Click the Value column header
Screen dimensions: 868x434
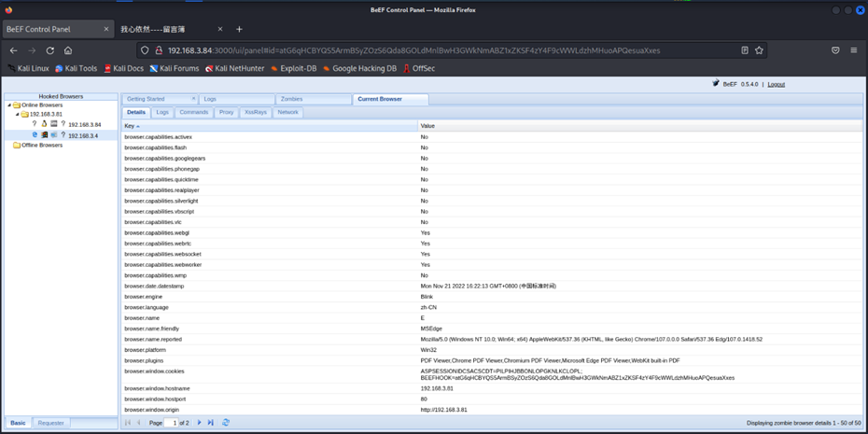pyautogui.click(x=640, y=126)
